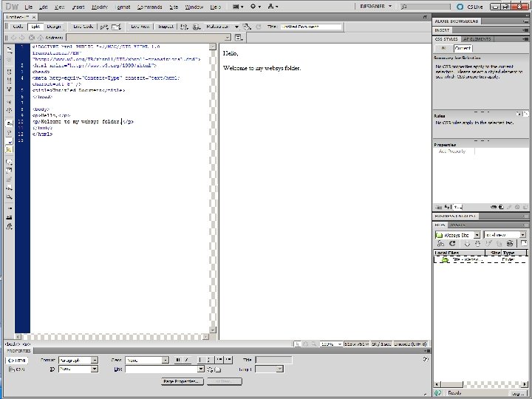Click the Visual Aids icon
The height and width of the screenshot is (399, 532).
tap(248, 27)
